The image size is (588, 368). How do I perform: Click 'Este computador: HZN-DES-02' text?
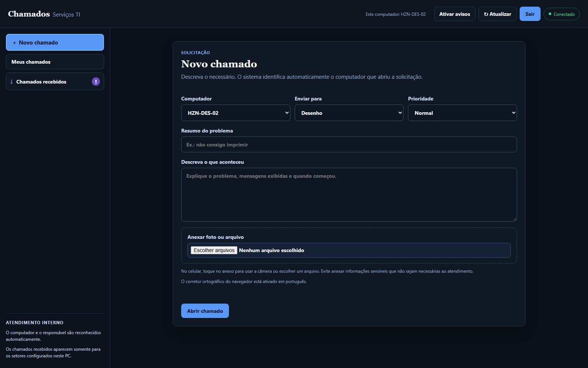[x=395, y=14]
